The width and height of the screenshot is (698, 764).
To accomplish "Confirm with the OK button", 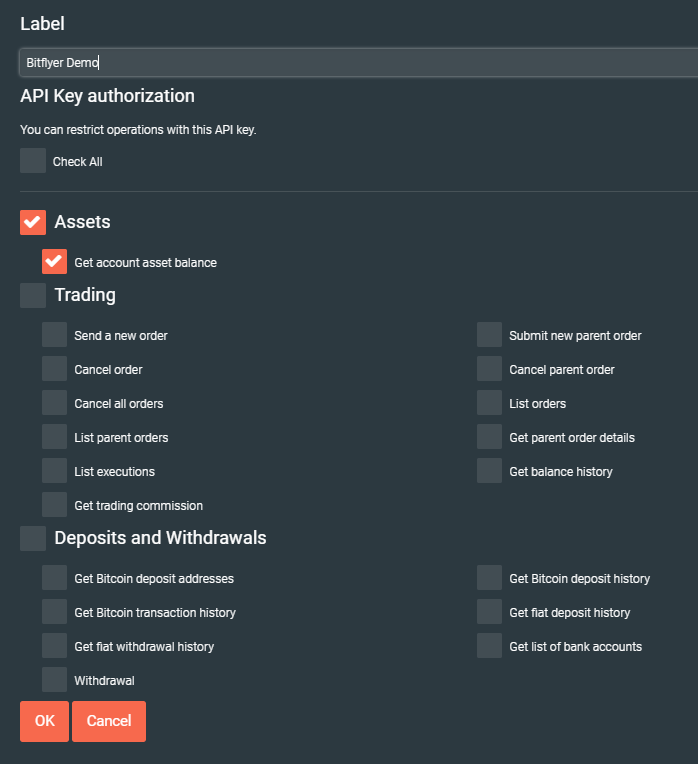I will click(44, 721).
